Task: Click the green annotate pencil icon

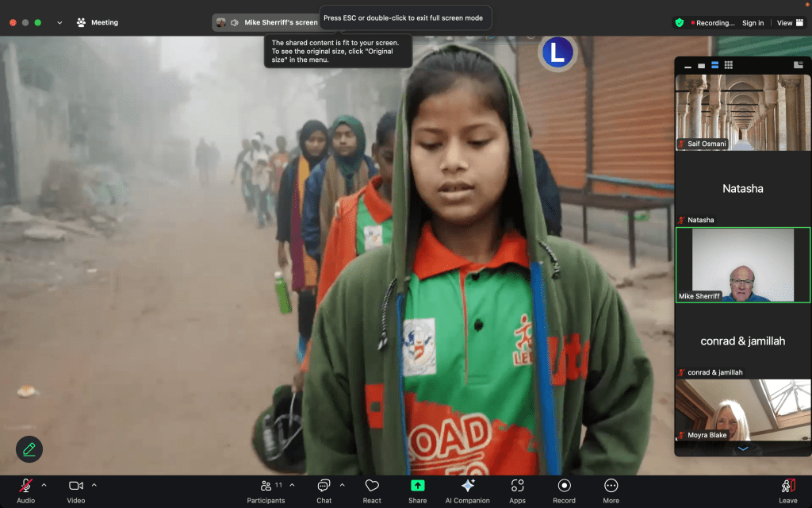Action: click(29, 449)
